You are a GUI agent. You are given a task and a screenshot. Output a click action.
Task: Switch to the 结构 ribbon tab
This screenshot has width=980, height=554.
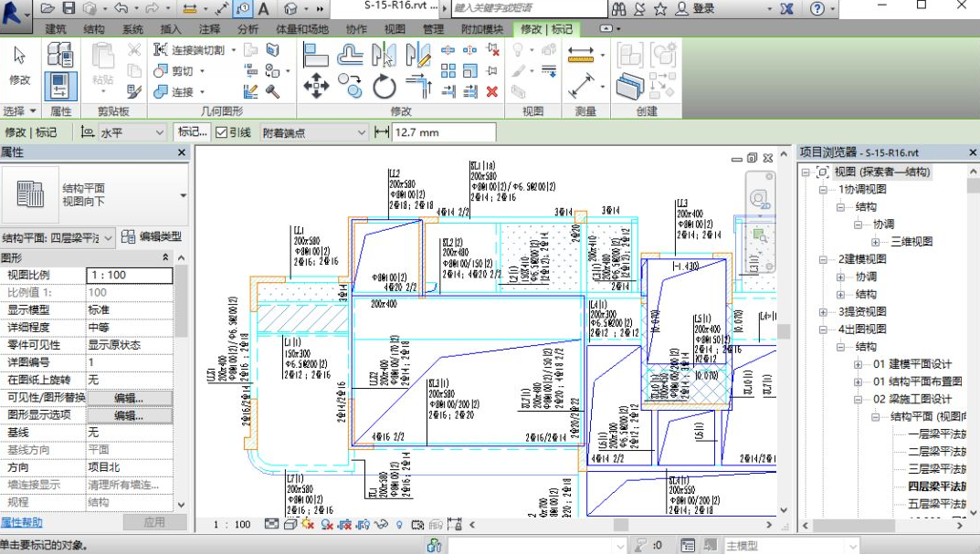(94, 29)
